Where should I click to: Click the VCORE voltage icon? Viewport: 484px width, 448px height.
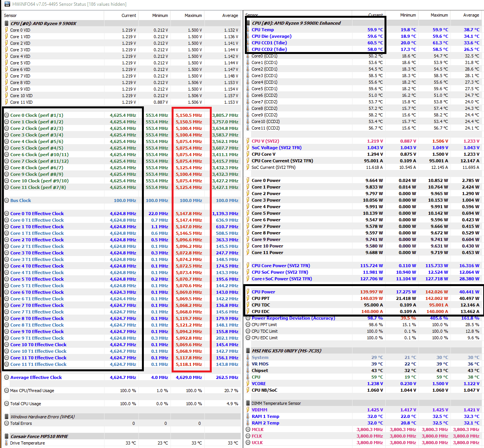248,384
